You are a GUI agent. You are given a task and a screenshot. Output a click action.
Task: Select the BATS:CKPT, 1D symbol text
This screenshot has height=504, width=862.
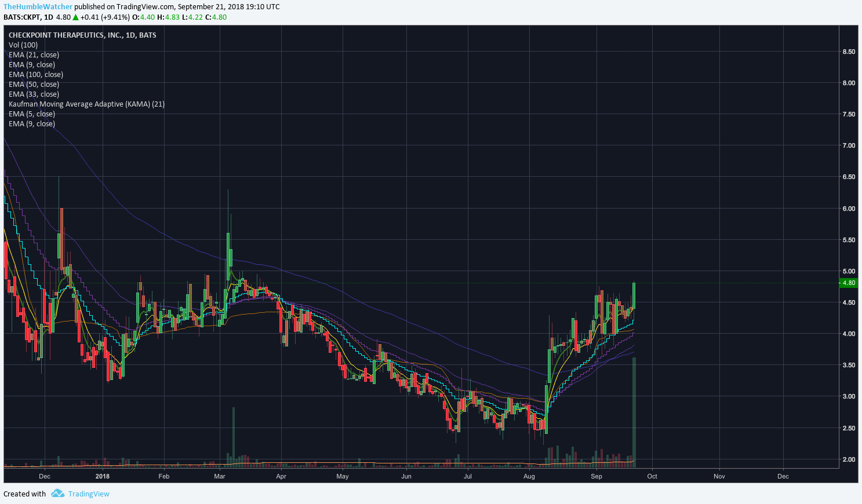pos(28,17)
